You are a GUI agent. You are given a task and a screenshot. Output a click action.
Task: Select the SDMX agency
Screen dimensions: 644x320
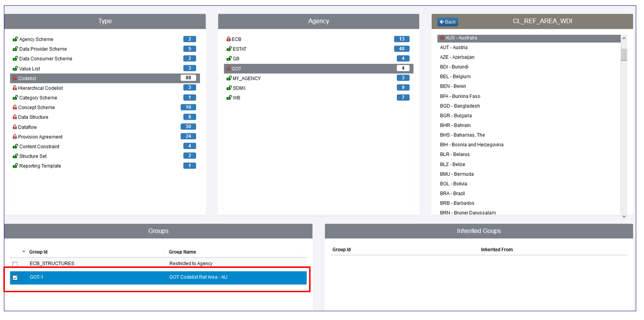[239, 88]
